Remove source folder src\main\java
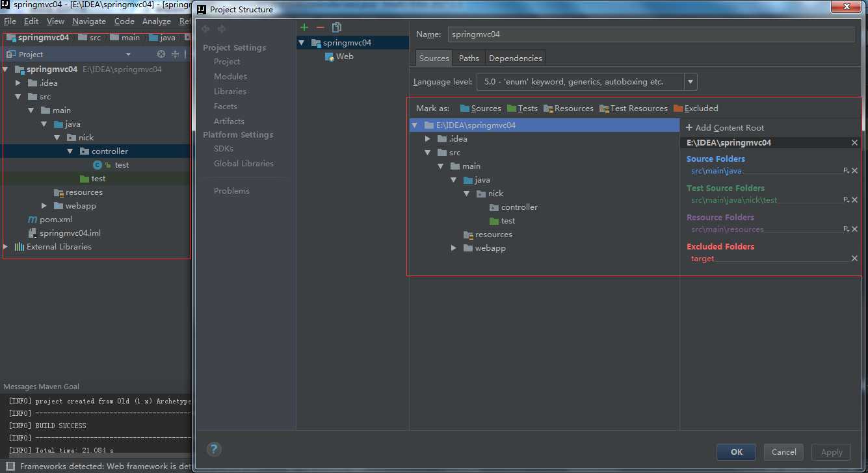 (854, 171)
